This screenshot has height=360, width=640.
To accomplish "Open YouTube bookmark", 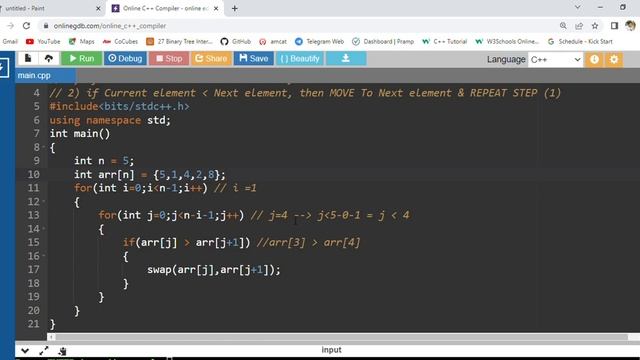I will [x=43, y=41].
